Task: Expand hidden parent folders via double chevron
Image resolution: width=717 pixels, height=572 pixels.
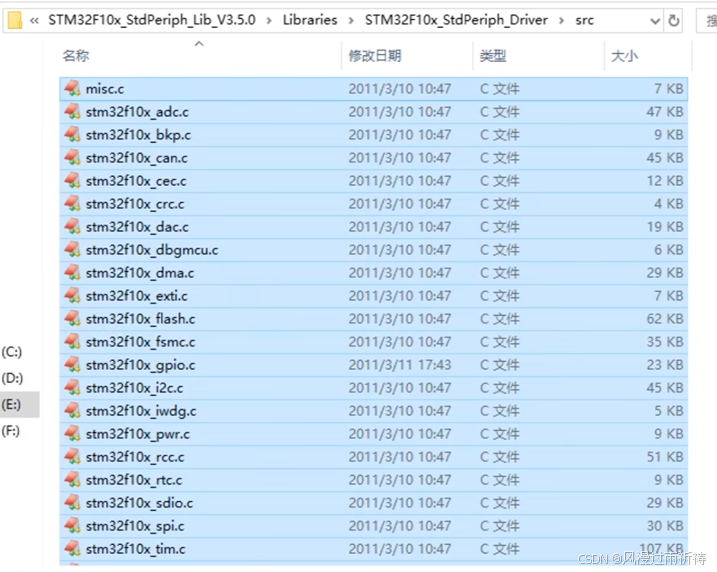Action: click(34, 21)
